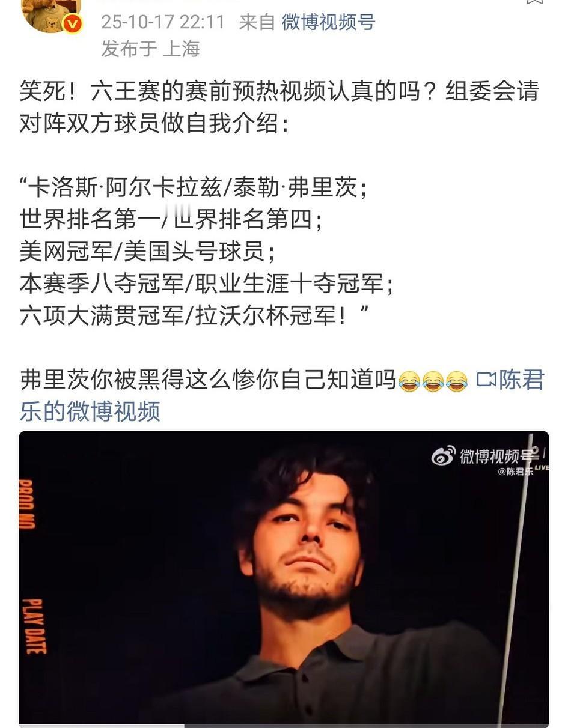Screen dimensions: 568x728
Task: Tap the orange verified V badge
Action: [x=73, y=25]
